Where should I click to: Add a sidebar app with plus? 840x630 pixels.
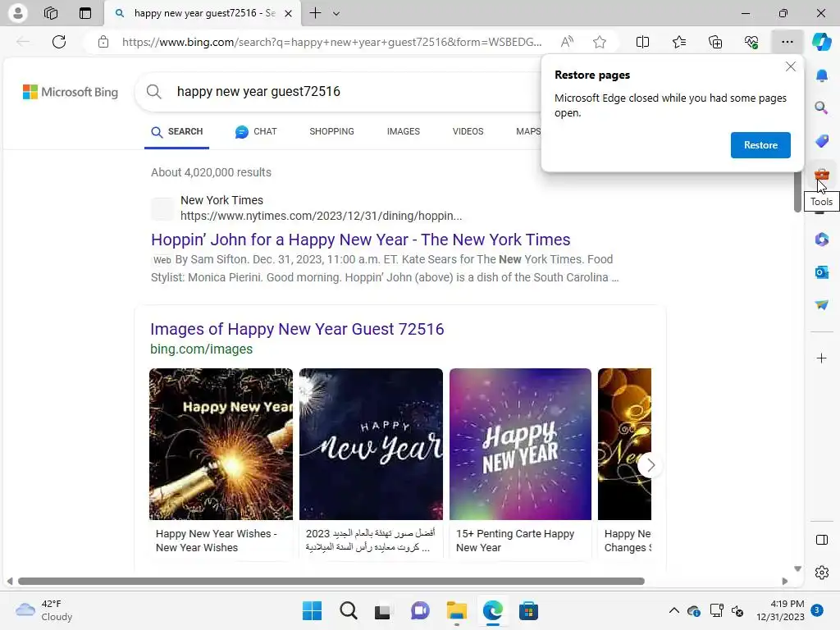point(821,358)
